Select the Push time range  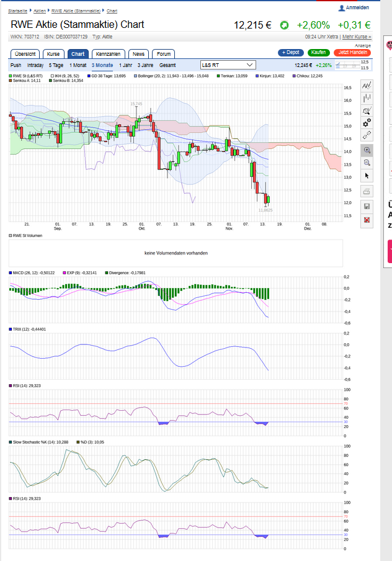16,65
